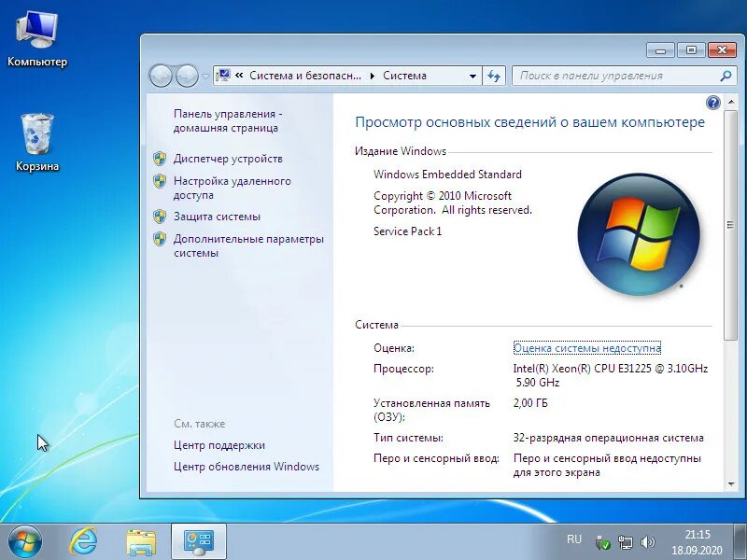This screenshot has height=560, width=747.
Task: Click the 32-разрядная операционная система value
Action: pyautogui.click(x=609, y=438)
